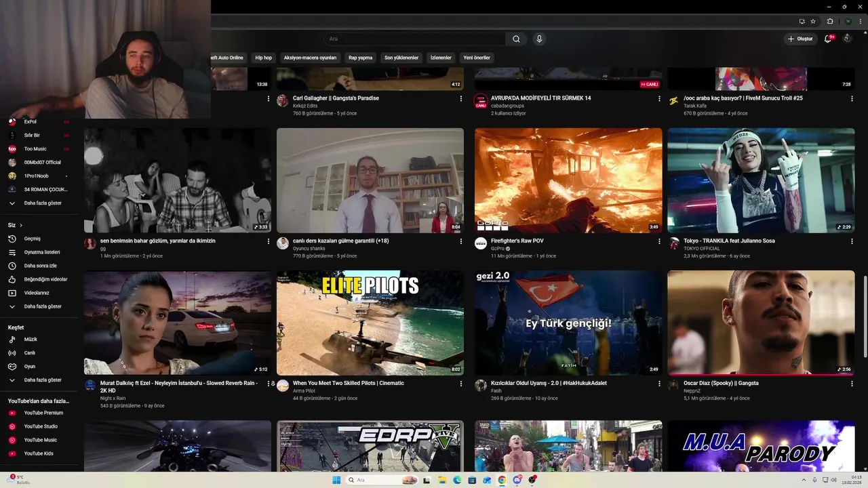868x488 pixels.
Task: Open options menu for Firefighter's Raw POV
Action: (x=659, y=241)
